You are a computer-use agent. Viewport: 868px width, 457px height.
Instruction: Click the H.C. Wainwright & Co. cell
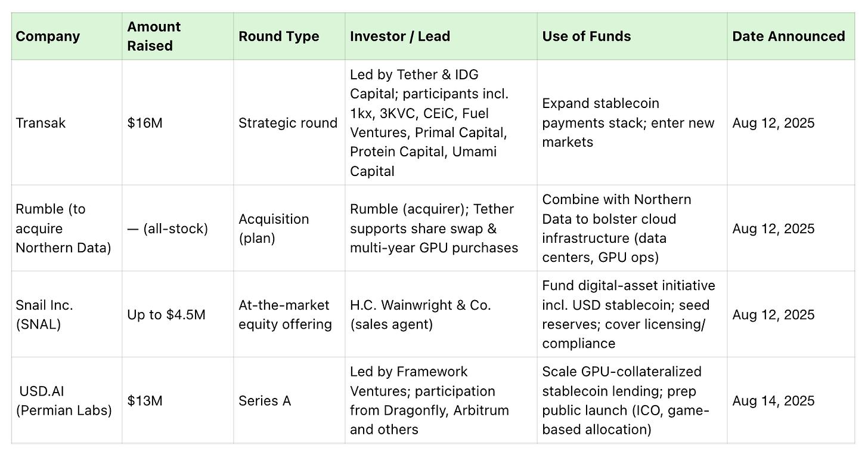[420, 314]
